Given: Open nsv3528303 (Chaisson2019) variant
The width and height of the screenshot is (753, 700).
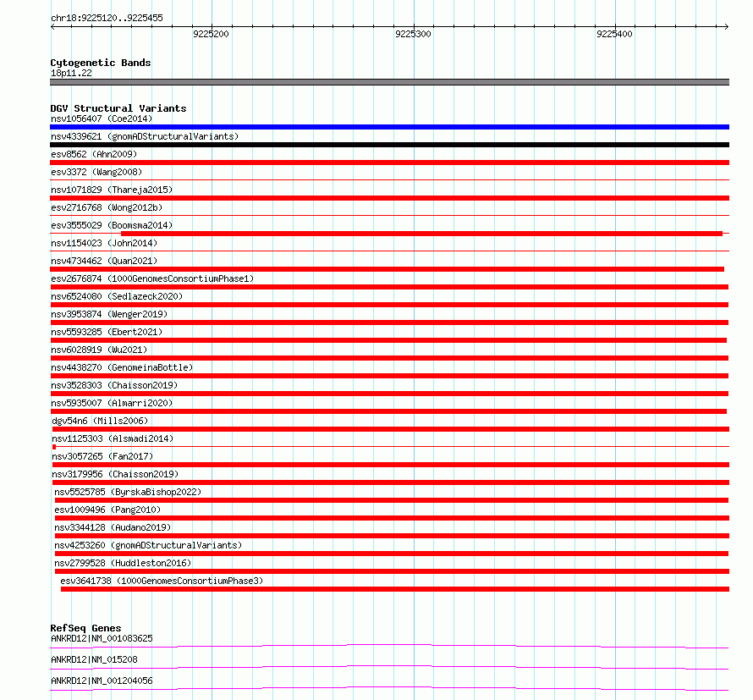Looking at the screenshot, I should point(114,385).
